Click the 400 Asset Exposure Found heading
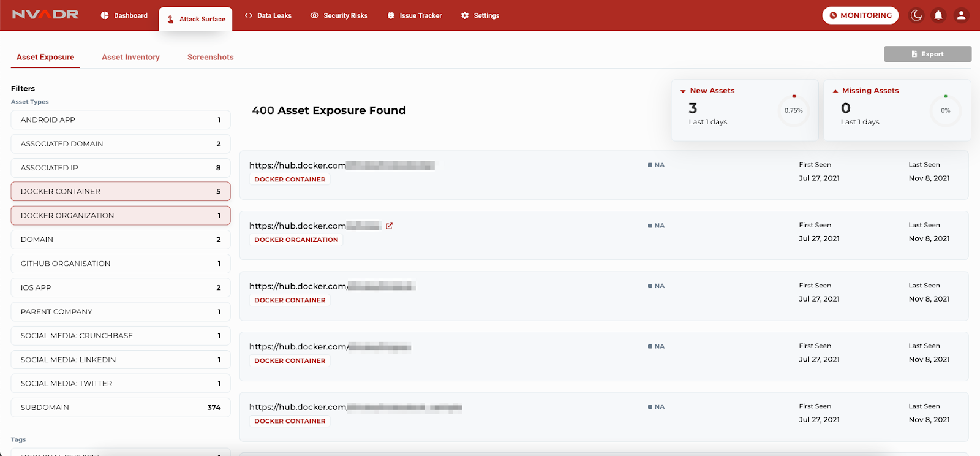Screen dimensions: 980x456 click(x=329, y=110)
